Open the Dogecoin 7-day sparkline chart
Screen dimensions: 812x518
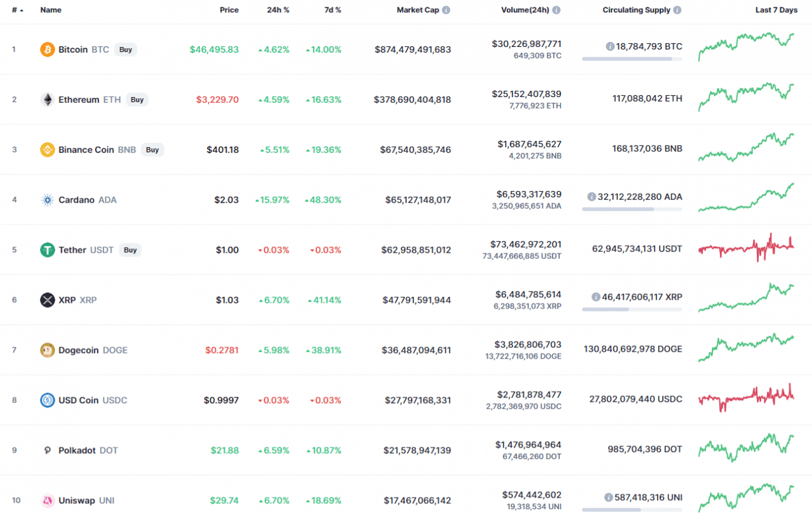[746, 348]
